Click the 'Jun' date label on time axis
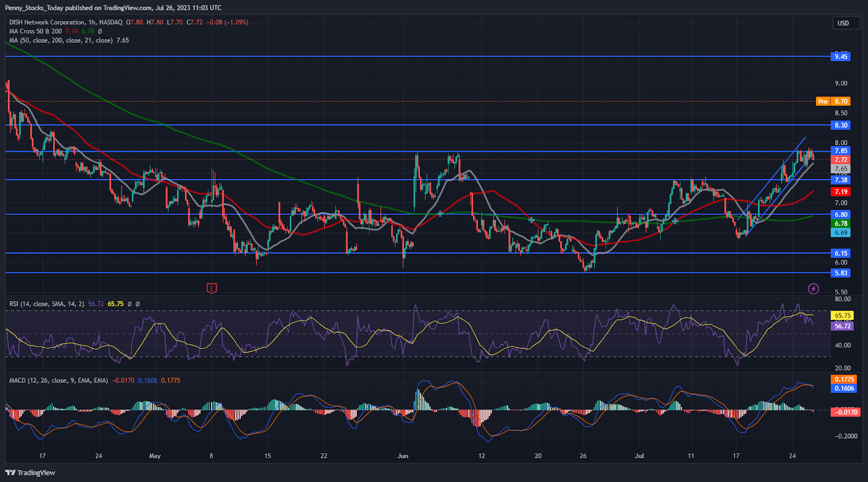The image size is (868, 482). pos(403,456)
